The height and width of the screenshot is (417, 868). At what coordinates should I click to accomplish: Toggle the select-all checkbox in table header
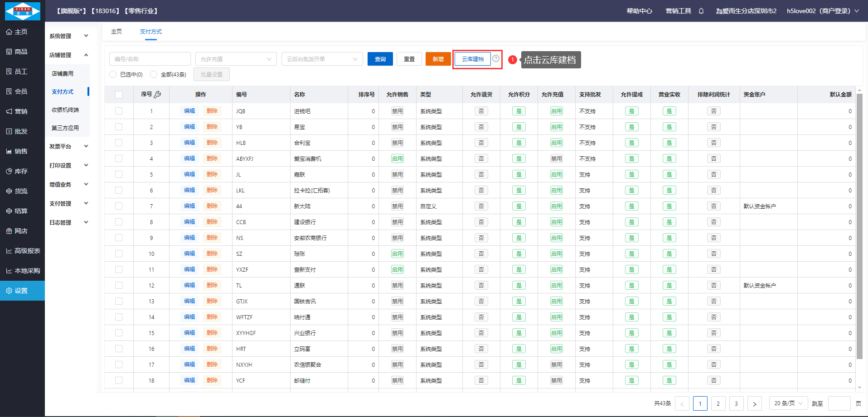click(x=119, y=94)
